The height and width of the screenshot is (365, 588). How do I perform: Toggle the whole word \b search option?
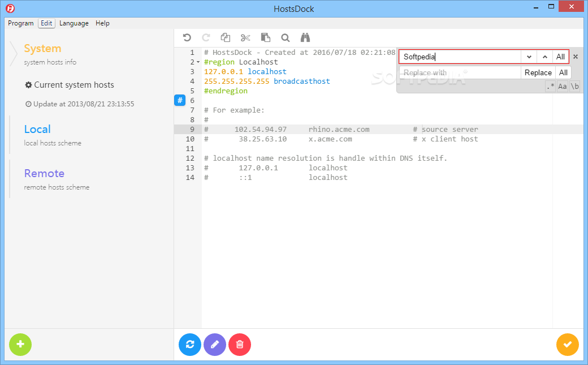pyautogui.click(x=574, y=87)
